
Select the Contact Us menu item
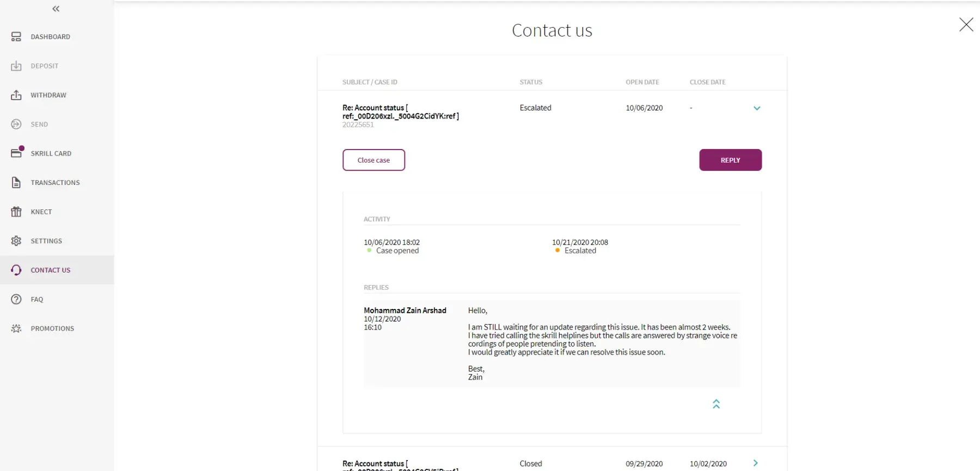50,270
